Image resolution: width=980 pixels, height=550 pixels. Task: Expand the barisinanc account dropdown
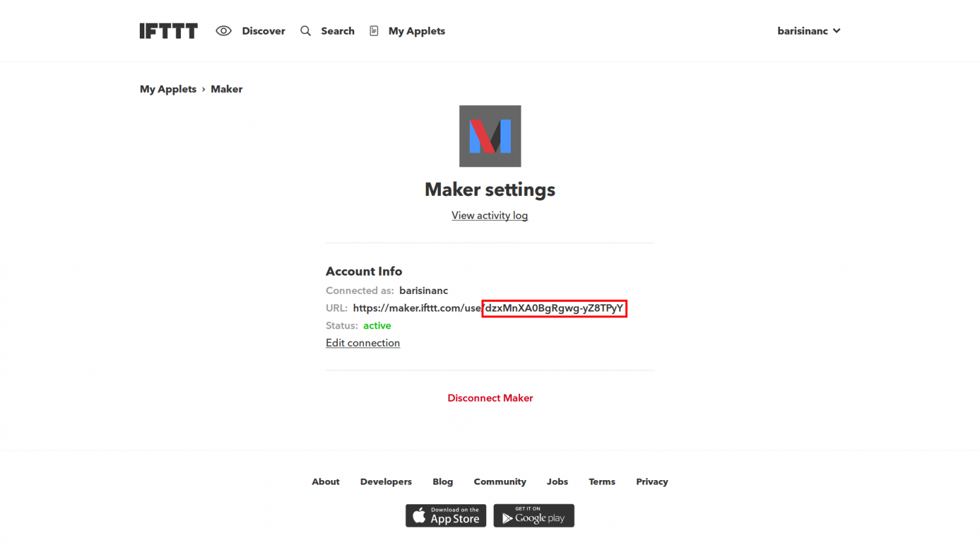click(x=809, y=30)
